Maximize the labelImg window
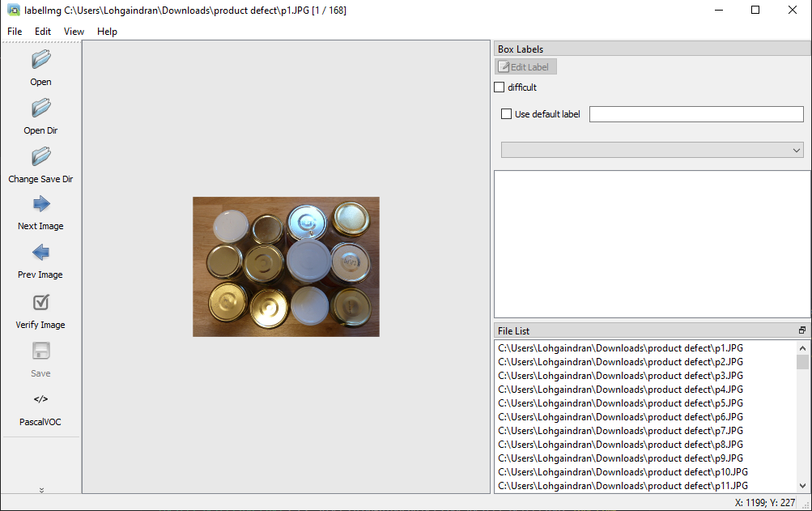Image resolution: width=812 pixels, height=511 pixels. tap(755, 10)
